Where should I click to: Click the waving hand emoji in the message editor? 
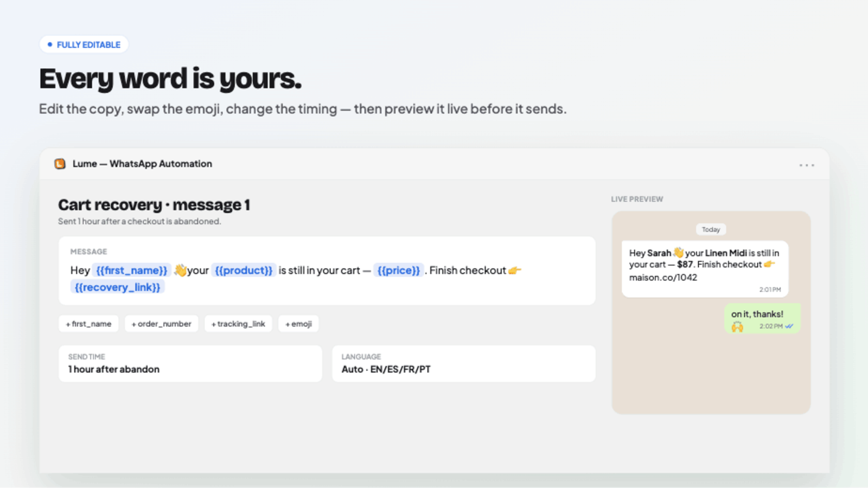181,270
